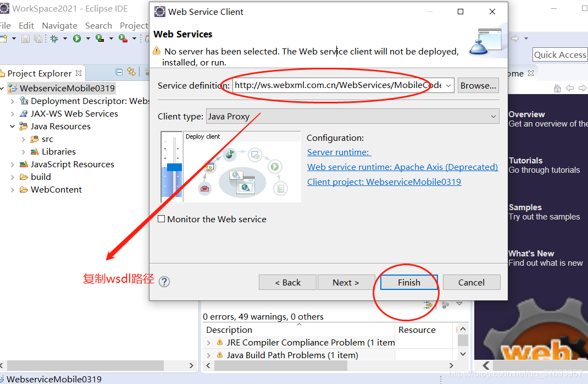Click the Eclipse application icon in title bar
This screenshot has height=384, width=588.
pyautogui.click(x=4, y=8)
